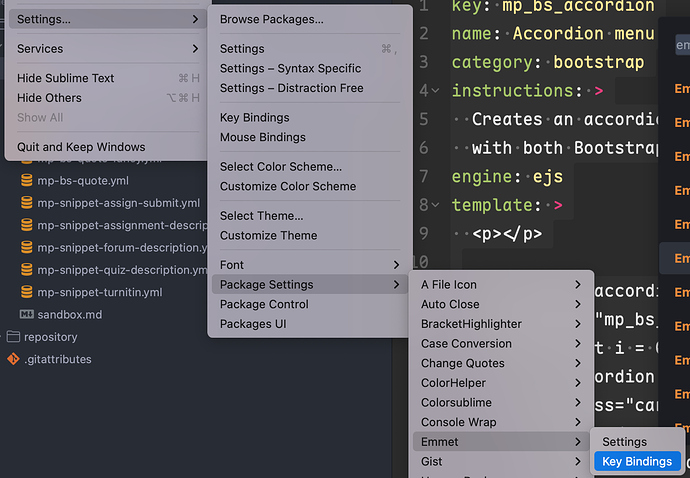Select Browse Packages…
The width and height of the screenshot is (690, 478).
(x=310, y=19)
